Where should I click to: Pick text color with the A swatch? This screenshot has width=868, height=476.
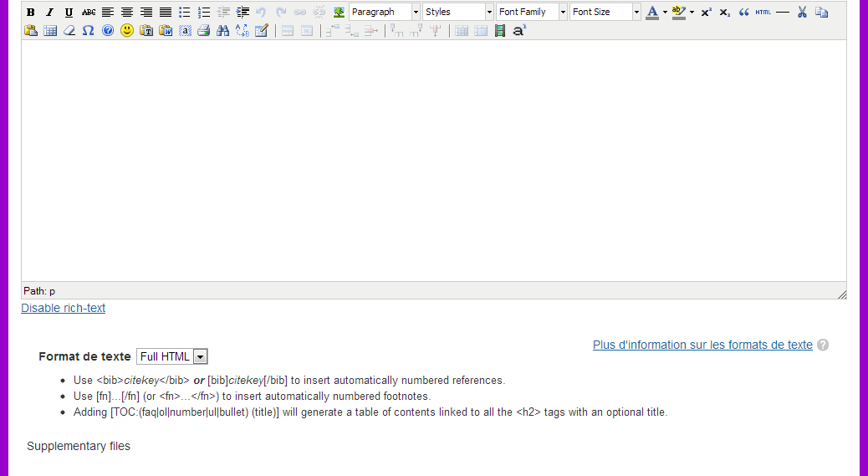pos(652,13)
